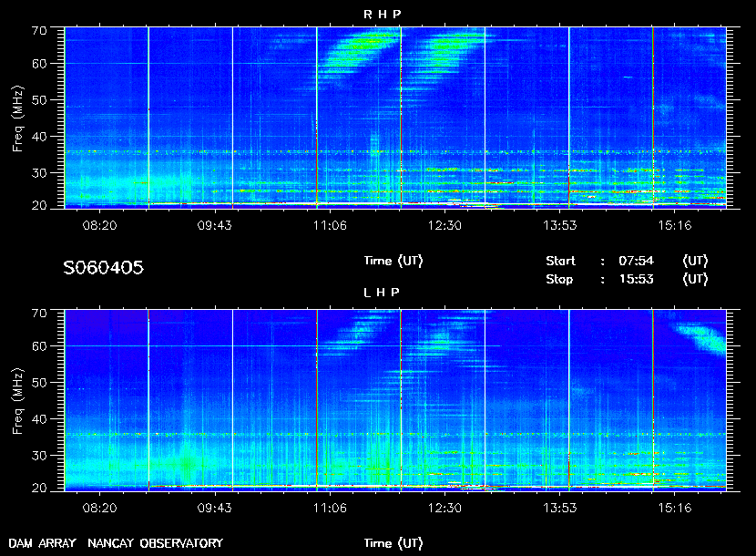Click the 70 MHz label on RHP axis
The width and height of the screenshot is (756, 556).
point(39,30)
